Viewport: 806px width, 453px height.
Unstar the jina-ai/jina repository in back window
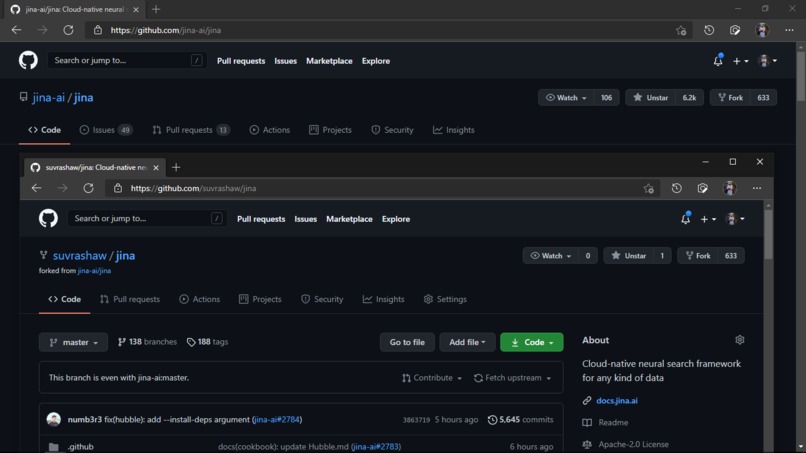point(650,98)
